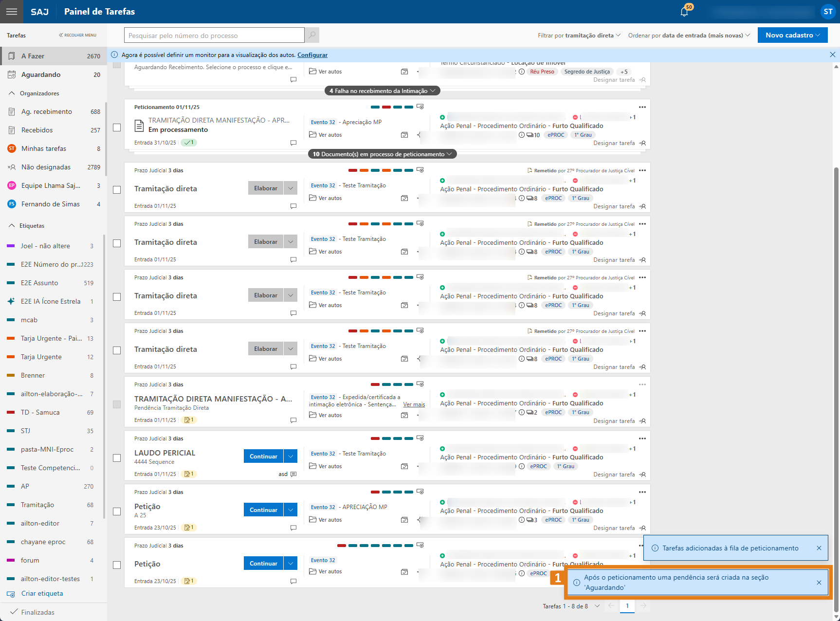Close the 'Tarefas adicionadas' toast notification
Image resolution: width=840 pixels, height=621 pixels.
click(x=819, y=548)
